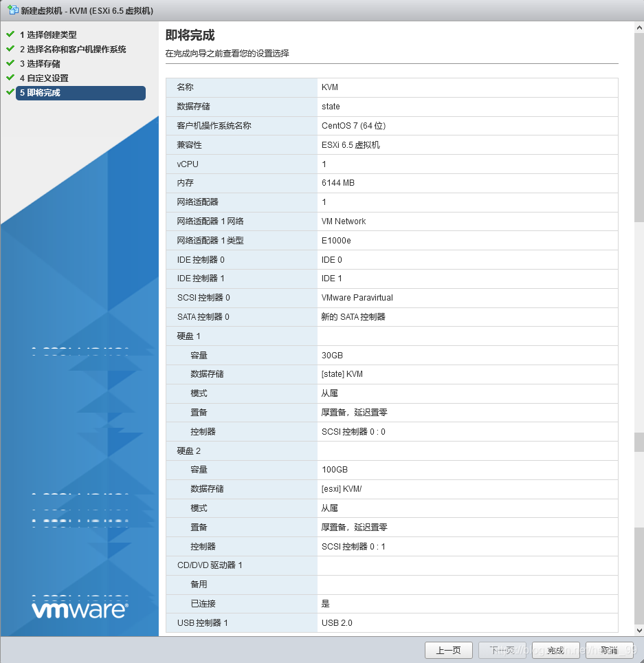644x663 pixels.
Task: Click the 即将完成 page heading
Action: [190, 35]
